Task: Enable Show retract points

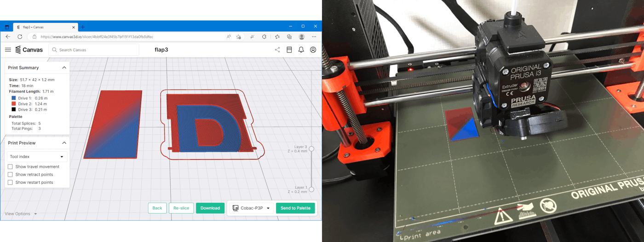Action: (10, 175)
